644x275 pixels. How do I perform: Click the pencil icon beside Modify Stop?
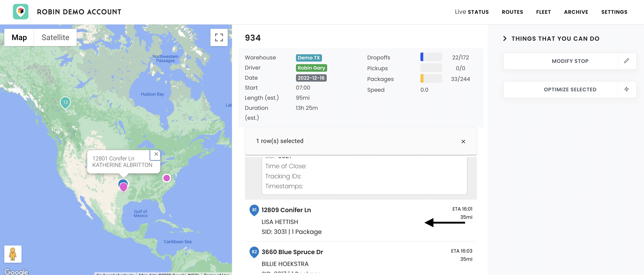(627, 61)
